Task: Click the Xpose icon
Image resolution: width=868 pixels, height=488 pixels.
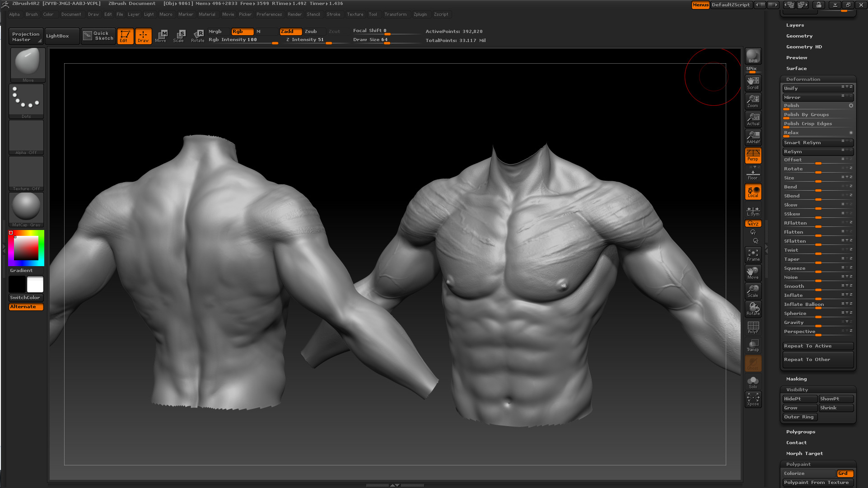Action: [753, 399]
